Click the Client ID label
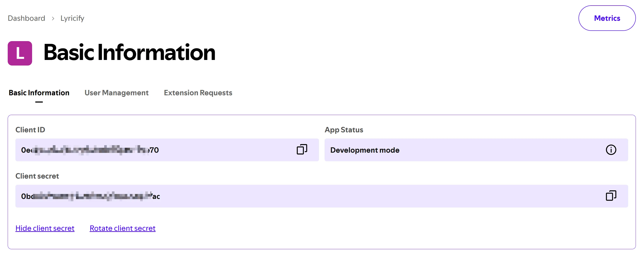Image resolution: width=644 pixels, height=255 pixels. click(x=30, y=130)
